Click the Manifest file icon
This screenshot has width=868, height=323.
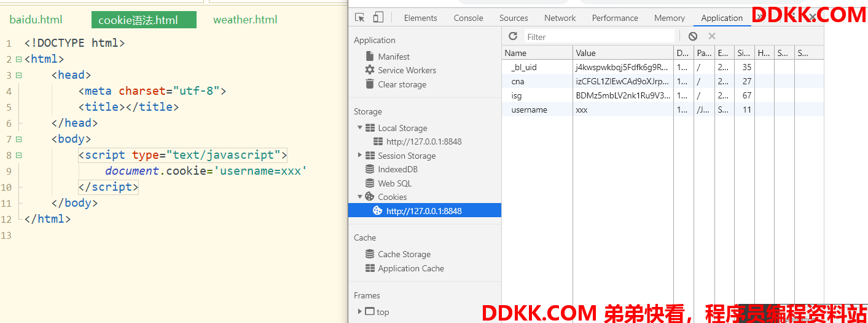click(370, 56)
